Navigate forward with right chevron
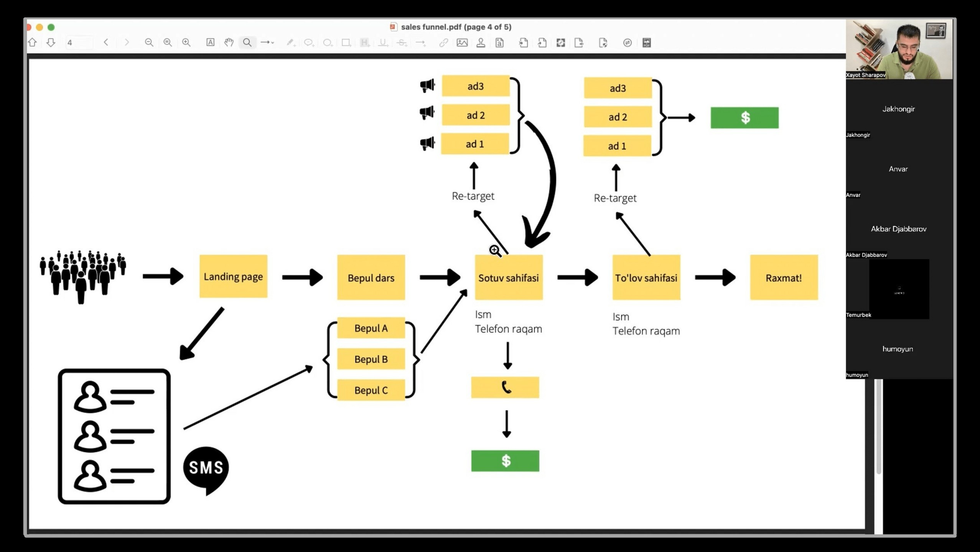 pyautogui.click(x=126, y=43)
